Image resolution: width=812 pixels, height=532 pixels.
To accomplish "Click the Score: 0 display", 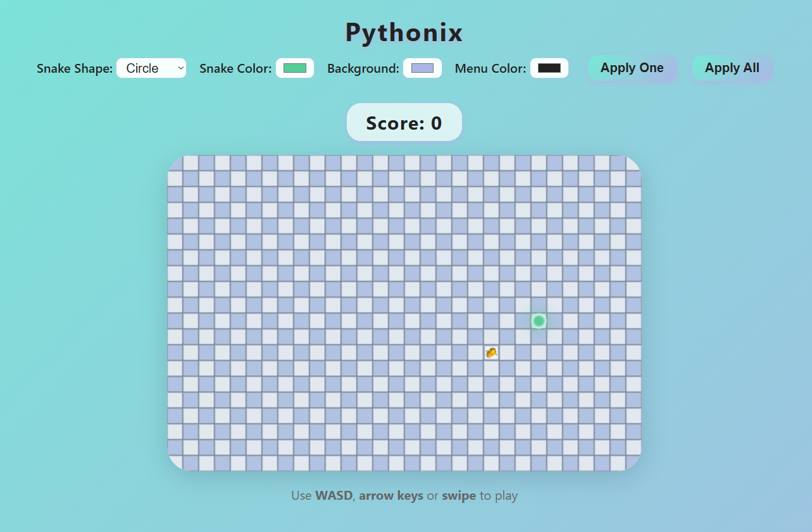I will [x=404, y=123].
